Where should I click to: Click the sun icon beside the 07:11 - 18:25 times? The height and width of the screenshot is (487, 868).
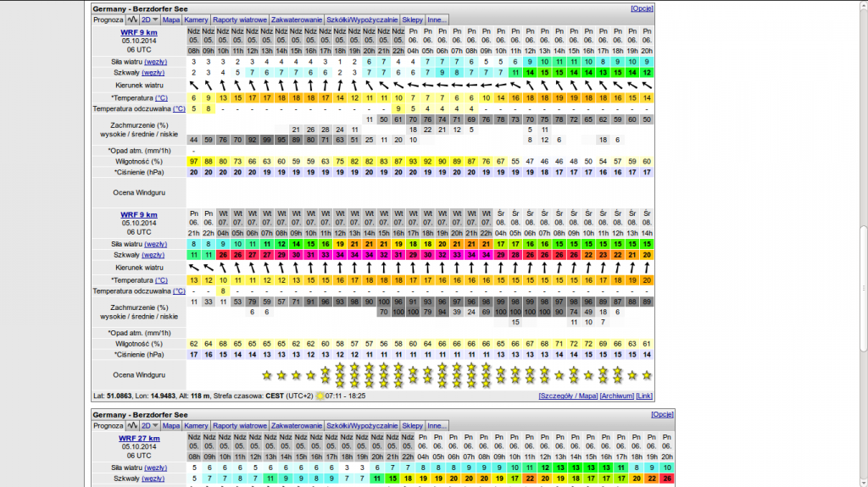[320, 396]
